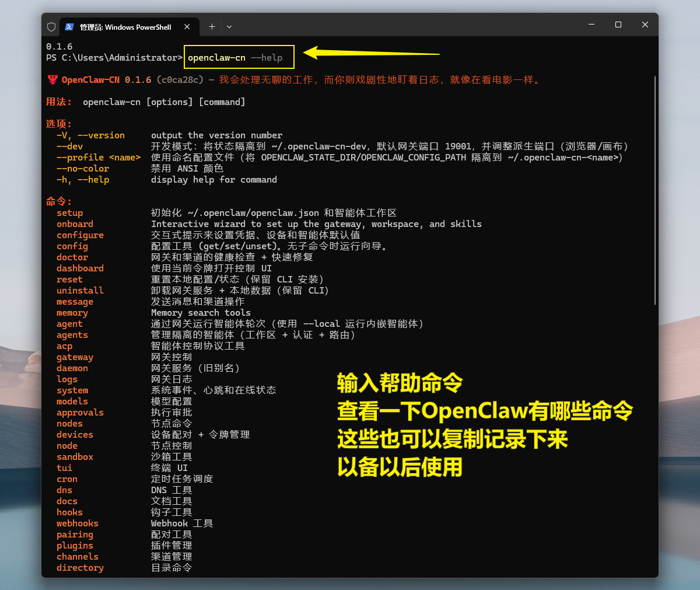Click the typed openclaw-cn --help command
The height and width of the screenshot is (590, 700).
(235, 58)
